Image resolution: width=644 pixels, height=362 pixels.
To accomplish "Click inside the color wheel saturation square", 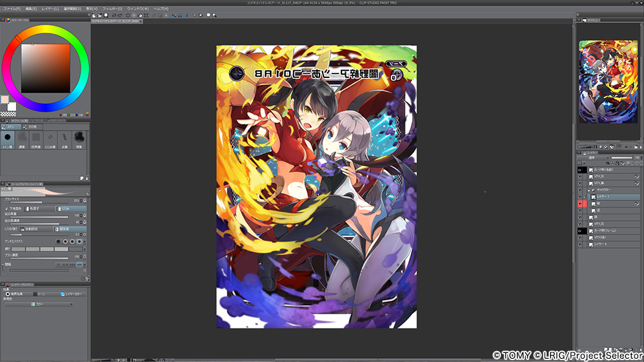I will [x=46, y=68].
